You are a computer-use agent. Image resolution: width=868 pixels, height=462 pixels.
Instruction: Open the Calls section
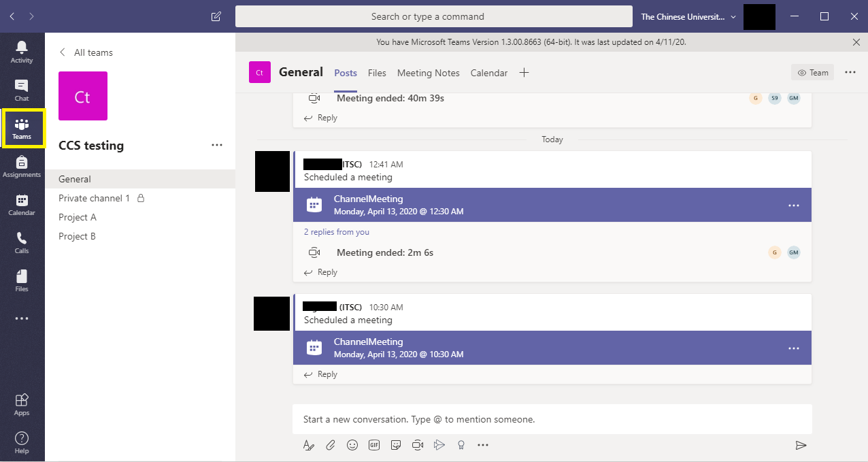click(x=22, y=242)
